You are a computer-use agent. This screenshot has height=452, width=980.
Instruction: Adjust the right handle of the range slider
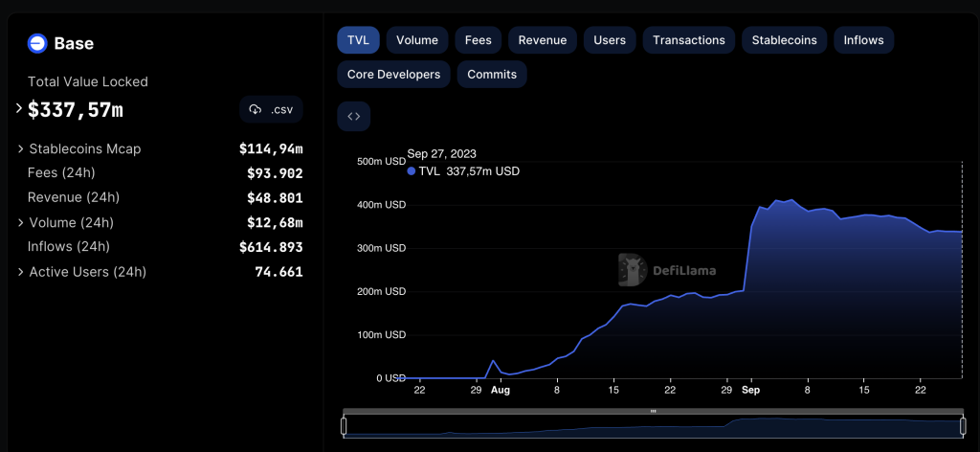[x=963, y=426]
